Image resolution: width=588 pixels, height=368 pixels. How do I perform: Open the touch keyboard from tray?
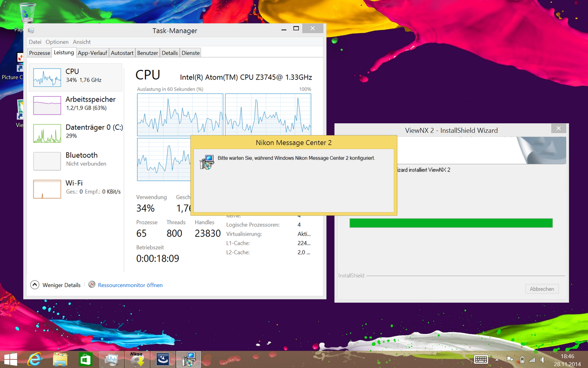click(x=481, y=359)
